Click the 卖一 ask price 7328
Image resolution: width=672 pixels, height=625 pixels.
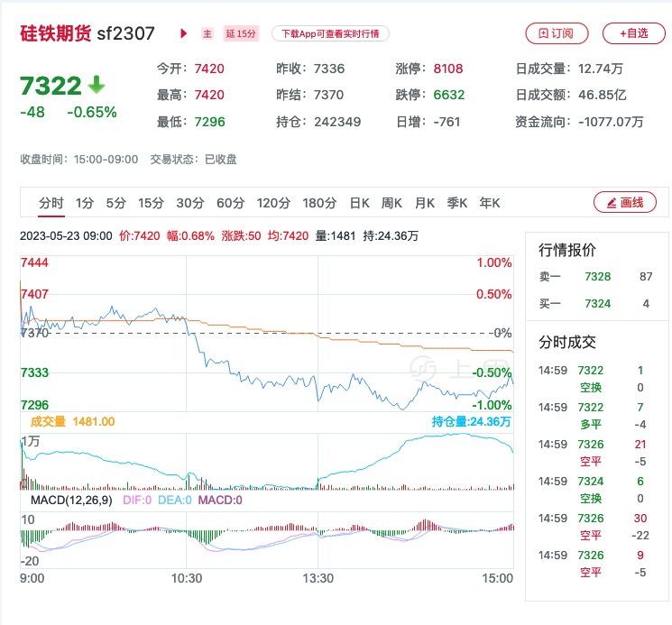coord(597,277)
